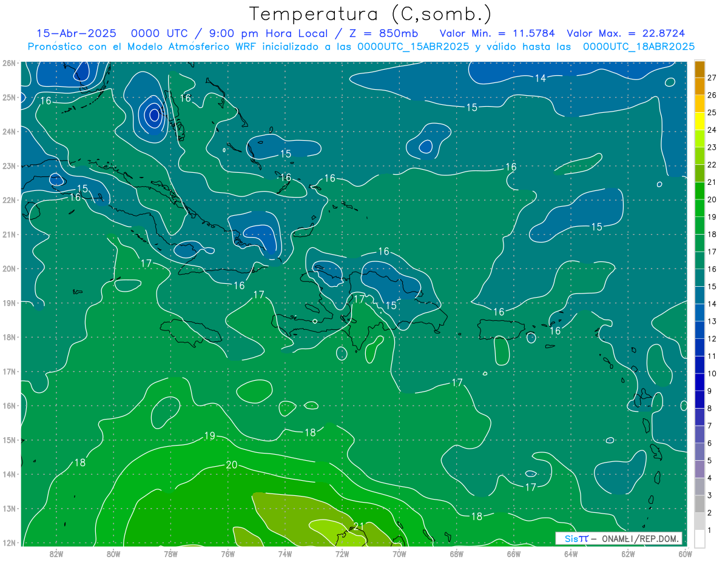The height and width of the screenshot is (562, 728).
Task: Click legend value '10' on color bar
Action: point(712,373)
